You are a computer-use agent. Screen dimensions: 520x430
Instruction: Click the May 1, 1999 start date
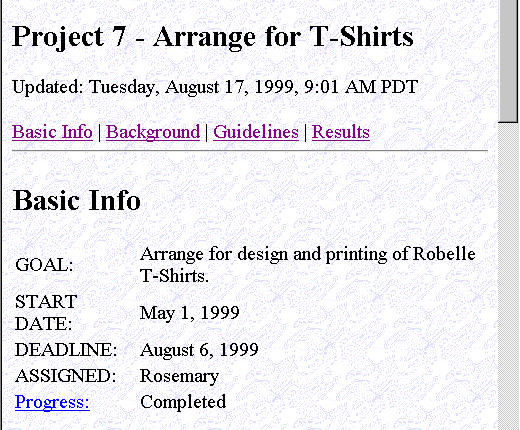(190, 313)
